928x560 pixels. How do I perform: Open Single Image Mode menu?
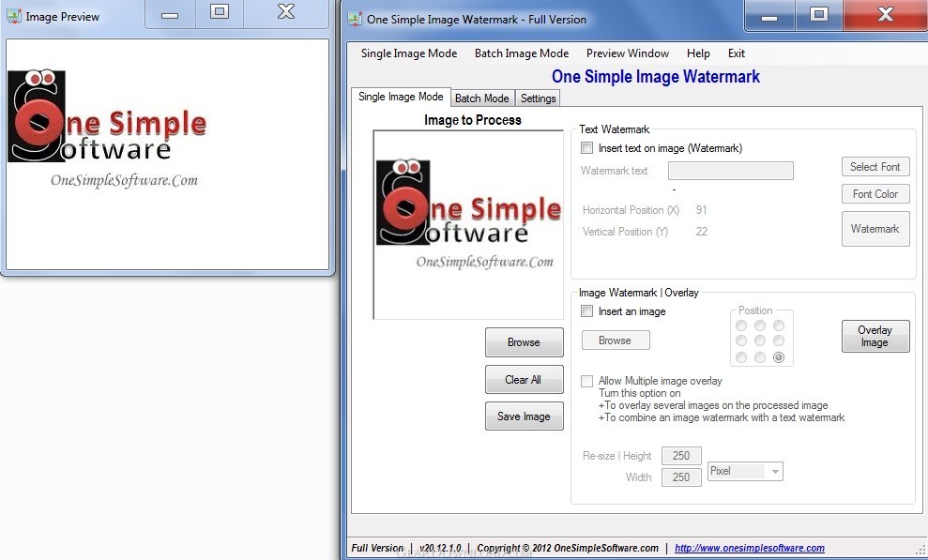pyautogui.click(x=409, y=53)
